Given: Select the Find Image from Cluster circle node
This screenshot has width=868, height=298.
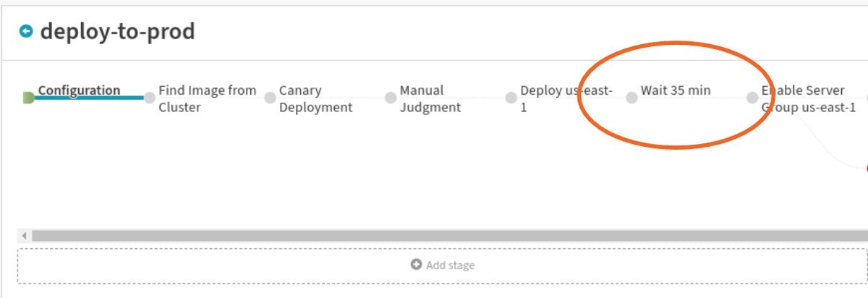Looking at the screenshot, I should click(150, 98).
